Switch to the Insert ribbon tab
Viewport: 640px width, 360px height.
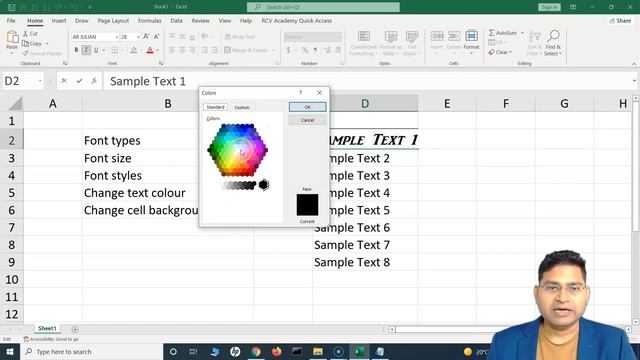point(59,20)
